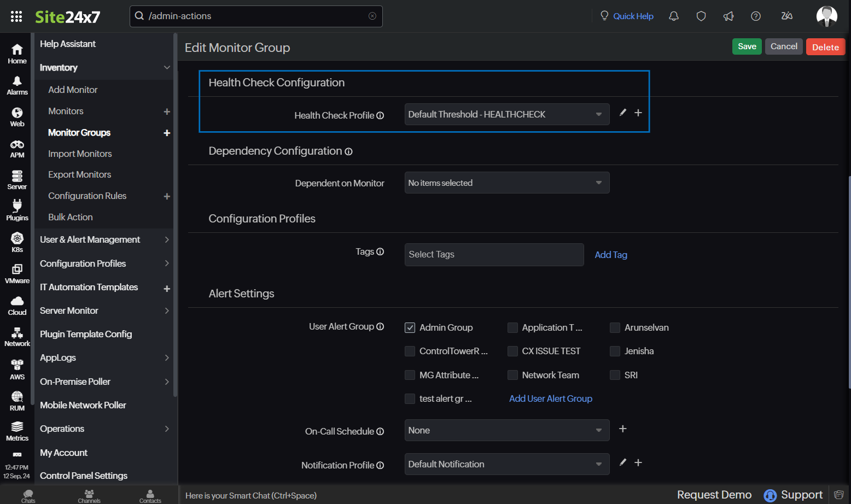The image size is (851, 504).
Task: Open the On-Call Schedule dropdown
Action: (506, 430)
